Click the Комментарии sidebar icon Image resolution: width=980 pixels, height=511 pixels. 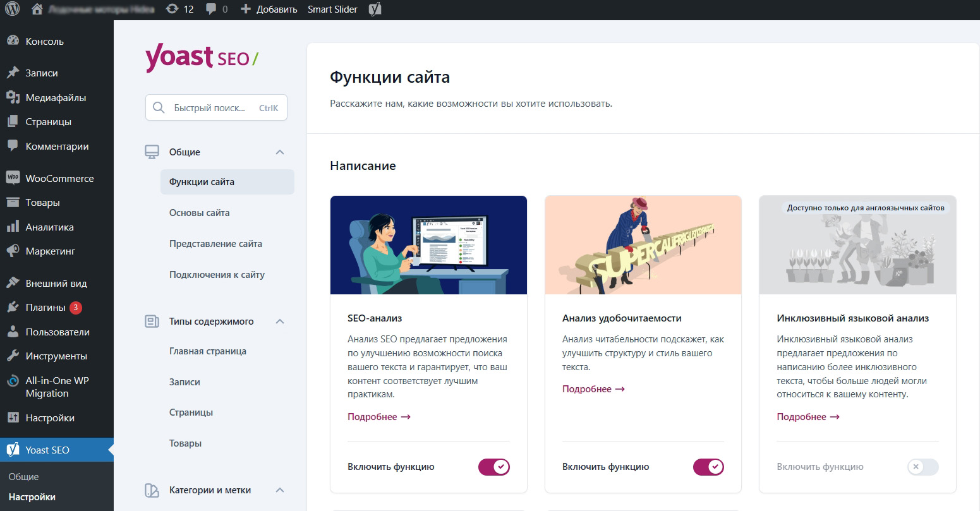[13, 146]
